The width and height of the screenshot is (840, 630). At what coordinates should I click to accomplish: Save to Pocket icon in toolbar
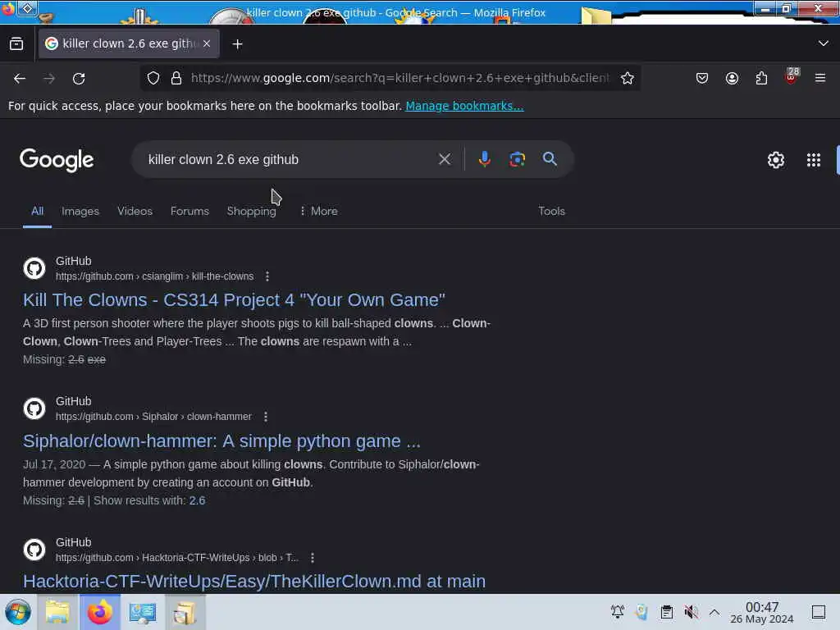(702, 78)
